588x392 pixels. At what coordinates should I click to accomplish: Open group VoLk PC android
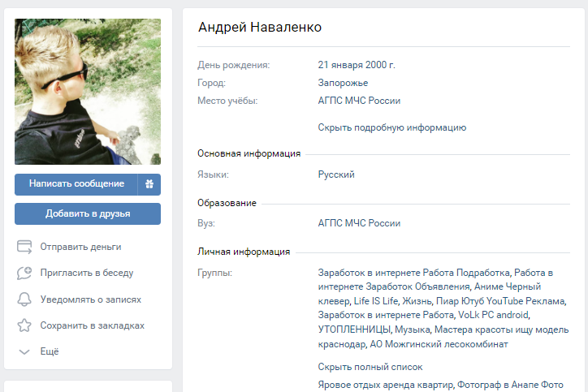494,315
